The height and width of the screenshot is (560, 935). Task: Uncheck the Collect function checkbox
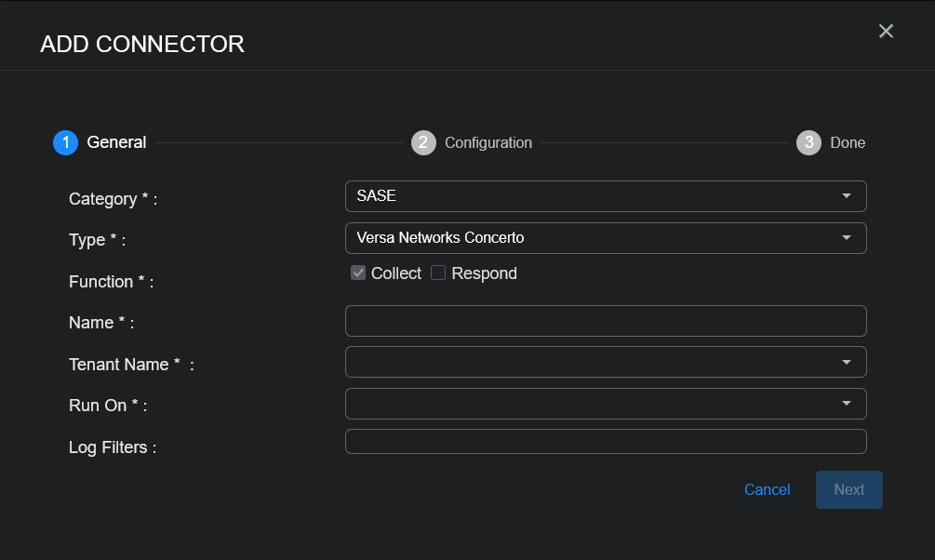(358, 273)
